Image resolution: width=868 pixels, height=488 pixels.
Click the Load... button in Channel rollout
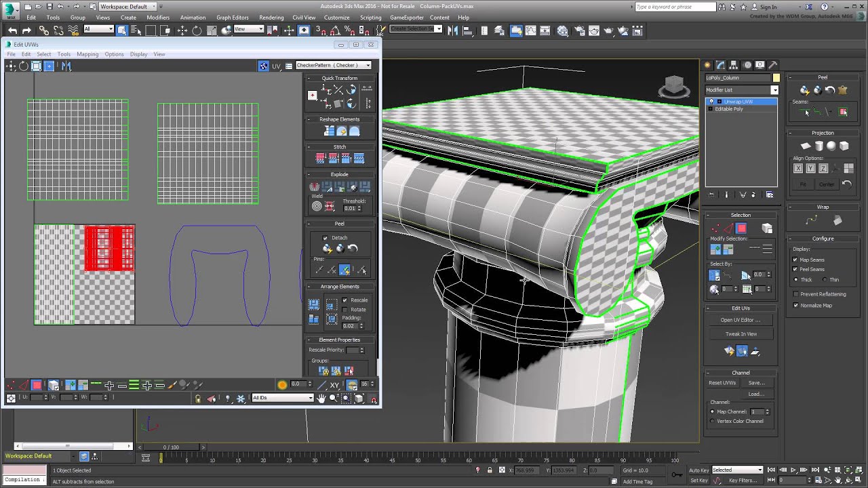click(756, 394)
